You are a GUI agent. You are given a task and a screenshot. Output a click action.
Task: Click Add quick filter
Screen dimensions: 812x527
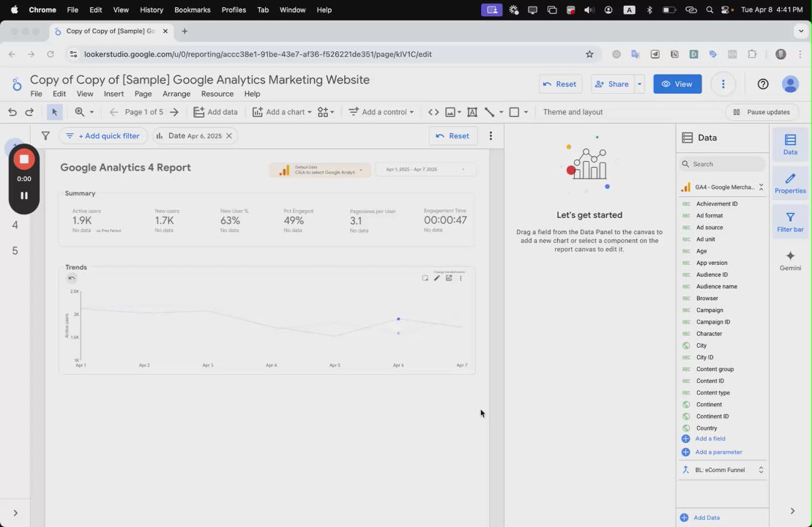(x=103, y=135)
